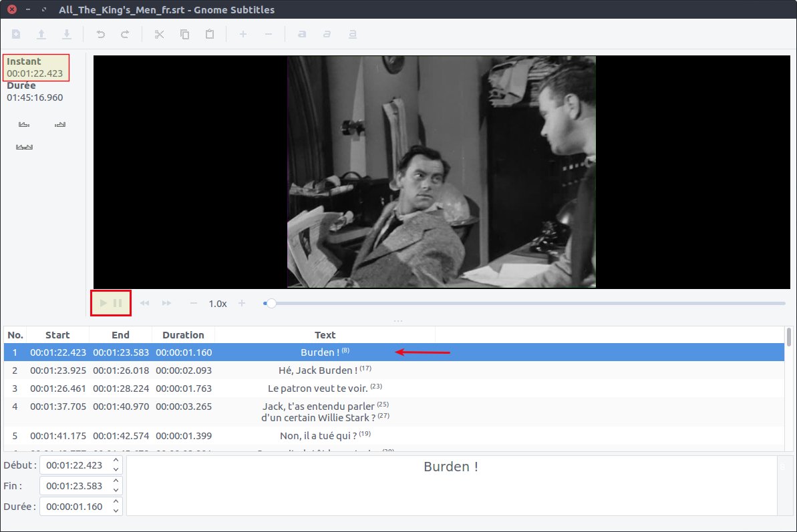This screenshot has width=797, height=532.
Task: Play the video
Action: [103, 303]
